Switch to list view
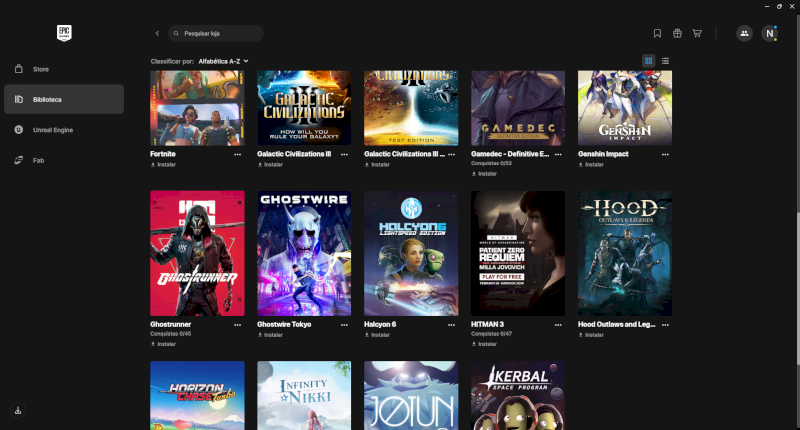Screen dimensions: 800x430 [665, 61]
